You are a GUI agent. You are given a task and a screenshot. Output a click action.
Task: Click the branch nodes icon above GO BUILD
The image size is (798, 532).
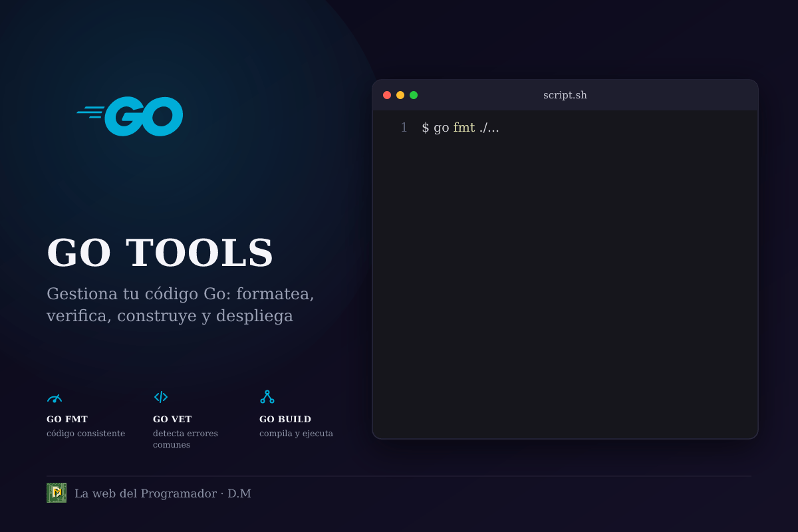pyautogui.click(x=267, y=397)
